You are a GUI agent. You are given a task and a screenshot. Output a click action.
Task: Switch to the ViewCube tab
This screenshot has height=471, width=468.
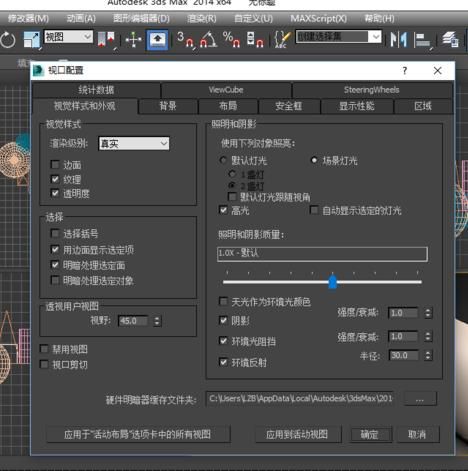[226, 90]
